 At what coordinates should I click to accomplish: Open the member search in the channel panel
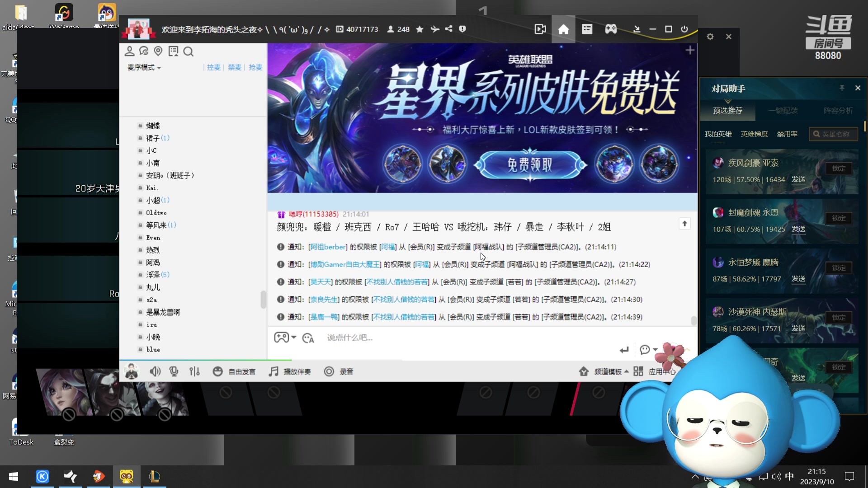pyautogui.click(x=188, y=52)
